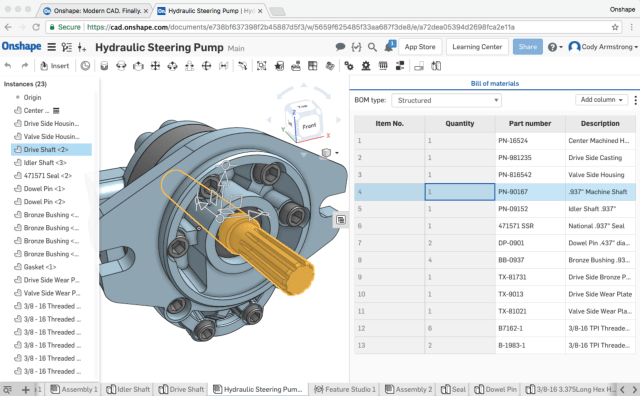
Task: Undo the last action
Action: (x=8, y=66)
